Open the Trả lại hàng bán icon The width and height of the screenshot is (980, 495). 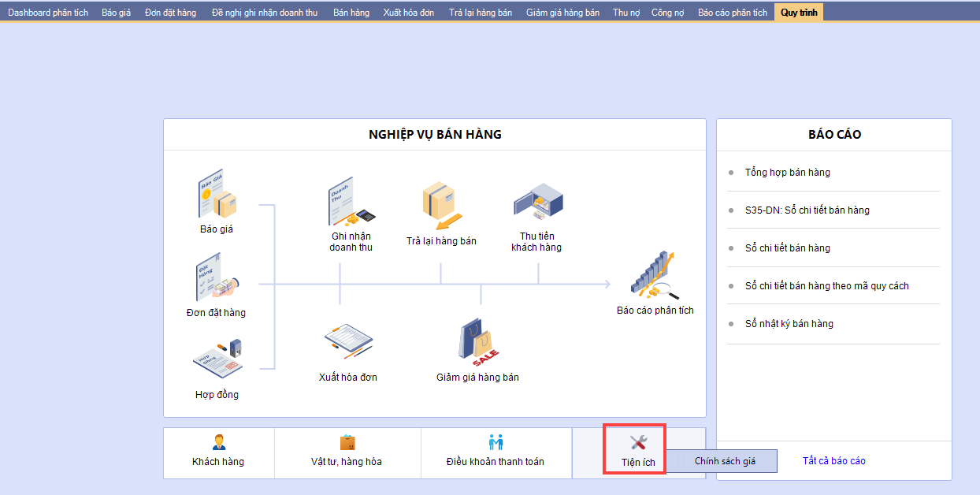click(441, 205)
